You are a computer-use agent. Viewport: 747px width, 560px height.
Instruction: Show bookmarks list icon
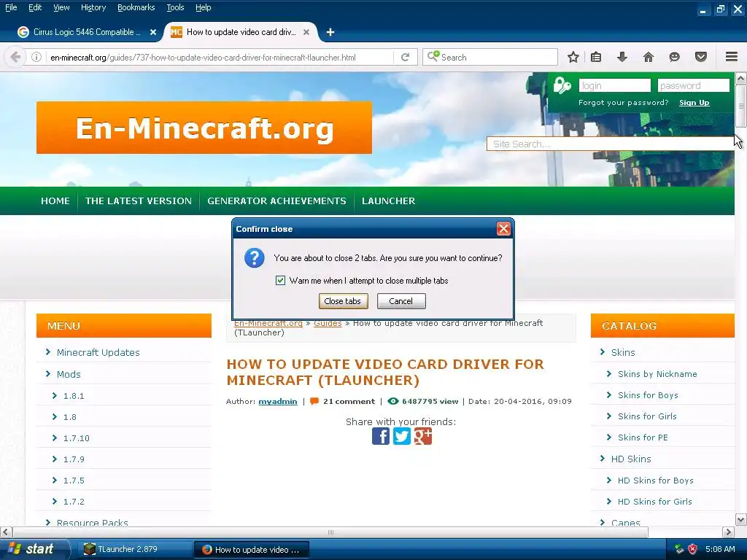pyautogui.click(x=595, y=57)
